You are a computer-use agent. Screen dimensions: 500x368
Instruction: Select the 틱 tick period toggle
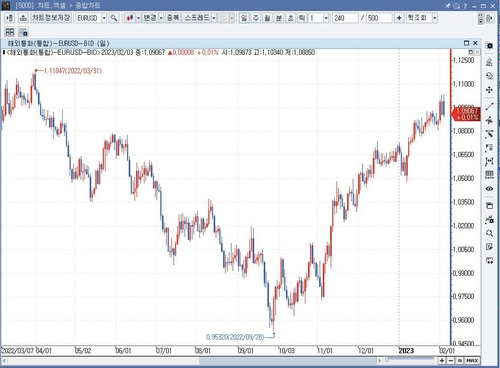[x=302, y=18]
